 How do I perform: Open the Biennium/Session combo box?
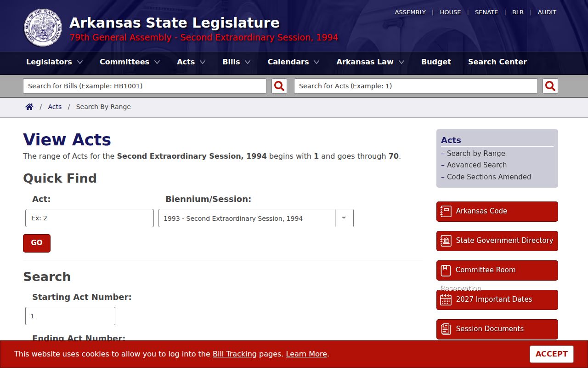pyautogui.click(x=256, y=218)
